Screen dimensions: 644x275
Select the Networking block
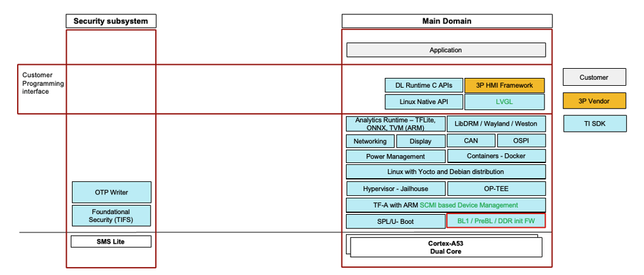click(370, 141)
